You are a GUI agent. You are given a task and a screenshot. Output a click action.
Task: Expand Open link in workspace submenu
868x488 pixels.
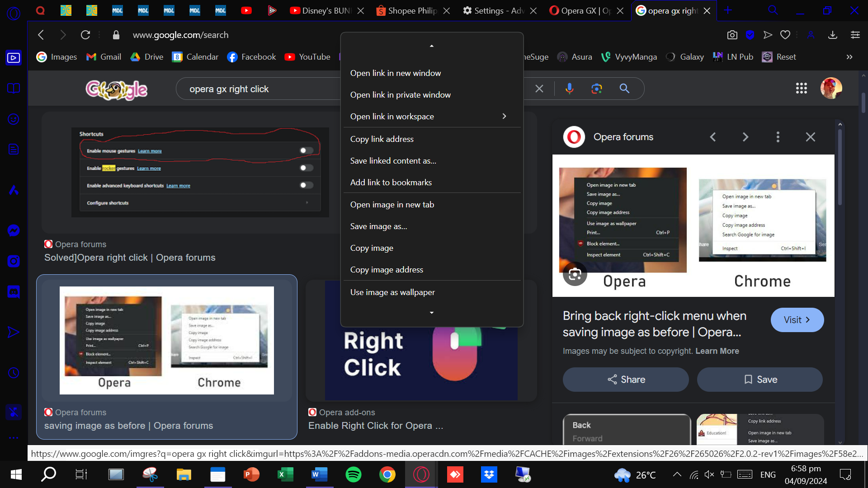coord(432,117)
